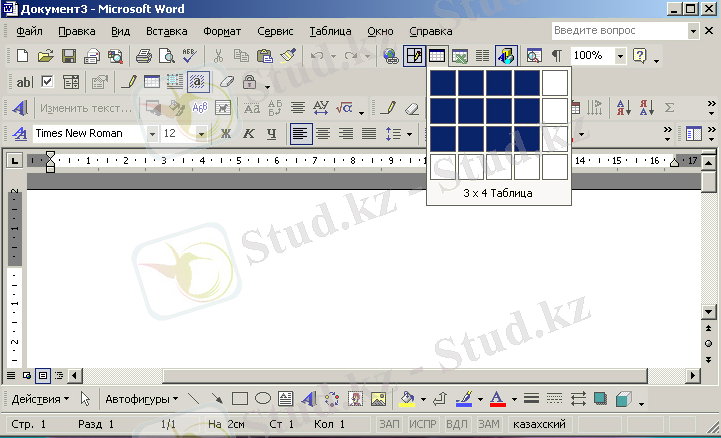Insert text field ab| form icon
This screenshot has height=438, width=721.
24,82
